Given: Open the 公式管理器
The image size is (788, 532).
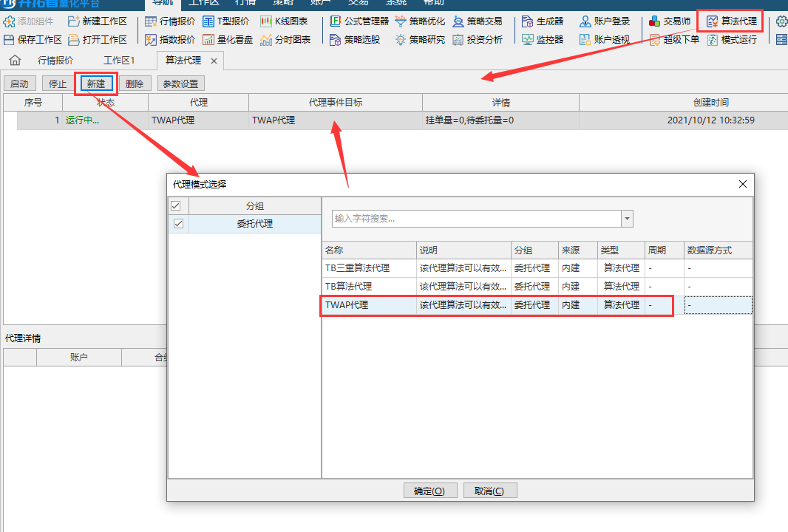Looking at the screenshot, I should (359, 21).
